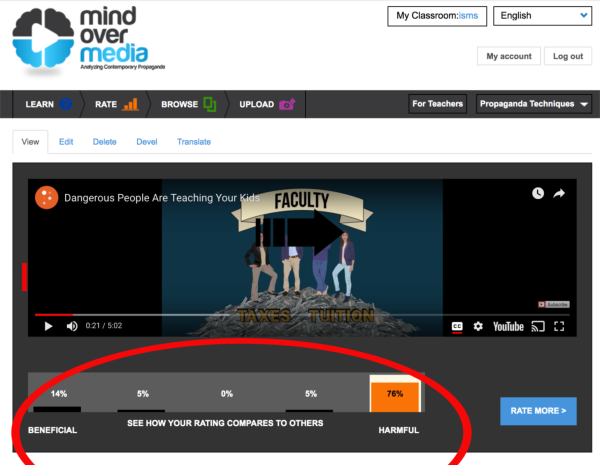Open the Translate tab

pyautogui.click(x=194, y=142)
